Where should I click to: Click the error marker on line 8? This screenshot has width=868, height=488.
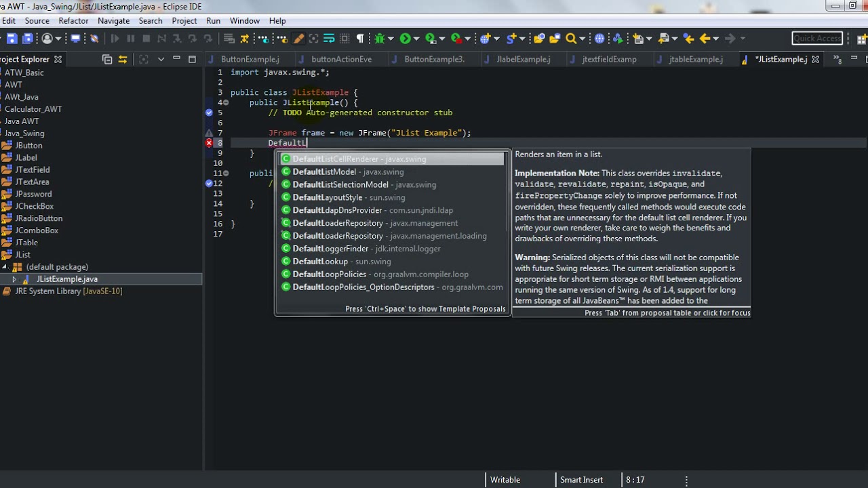[209, 143]
